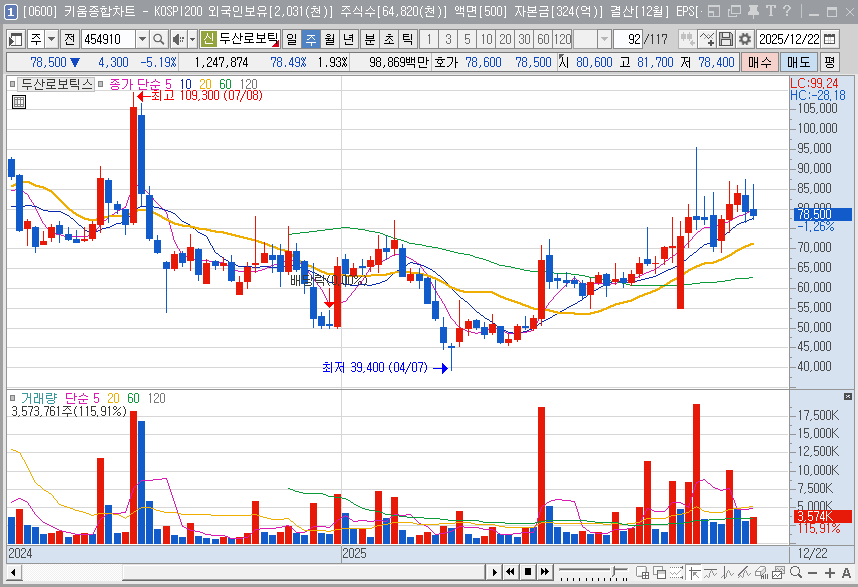This screenshot has height=587, width=858.
Task: Click the candle count field showing 92
Action: click(628, 39)
